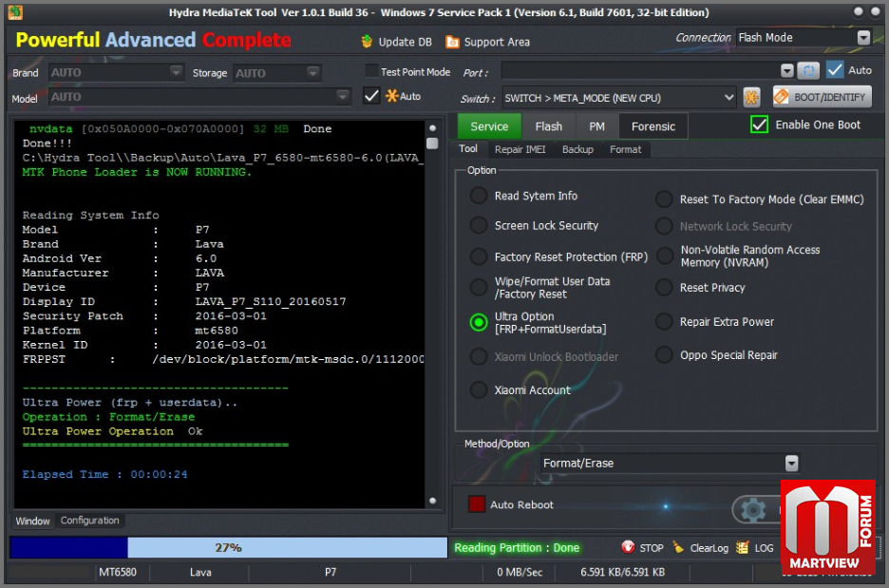
Task: Click the LOG icon
Action: (x=742, y=547)
